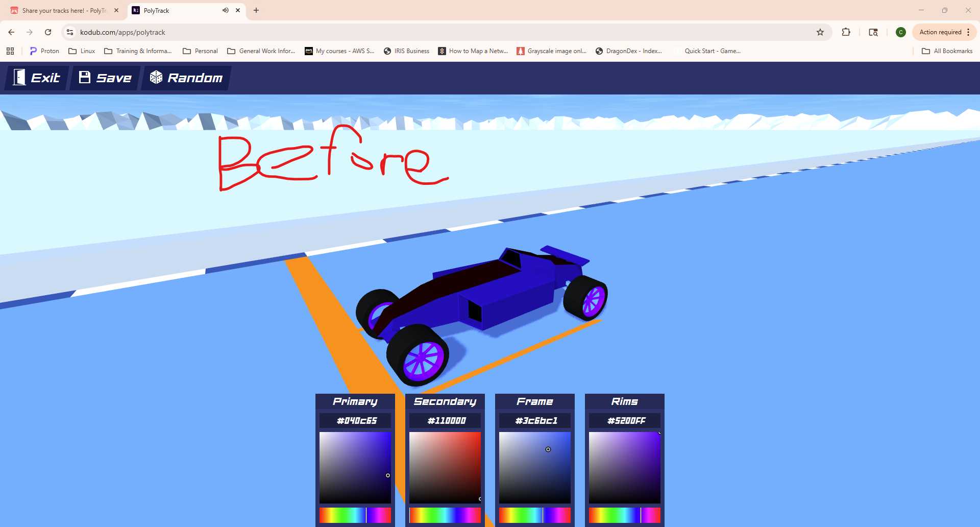This screenshot has height=527, width=980.
Task: Minimize the browser window
Action: (x=921, y=10)
